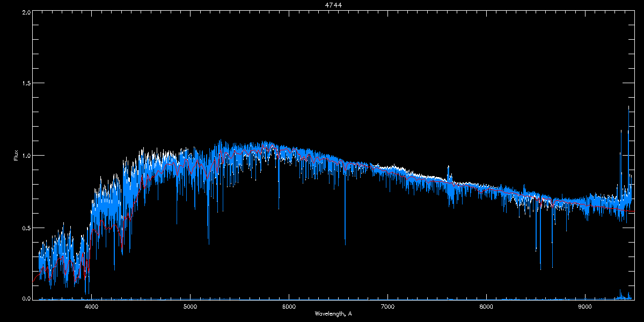Click x-axis tick label "6000"

(289, 307)
